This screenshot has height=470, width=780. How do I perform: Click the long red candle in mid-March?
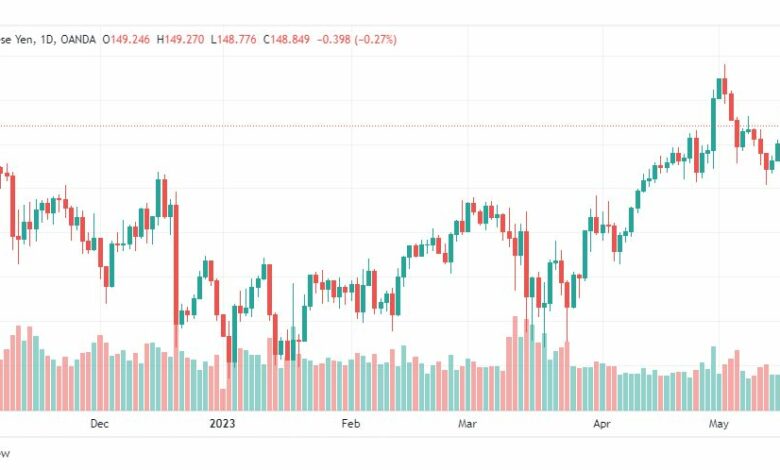(526, 264)
